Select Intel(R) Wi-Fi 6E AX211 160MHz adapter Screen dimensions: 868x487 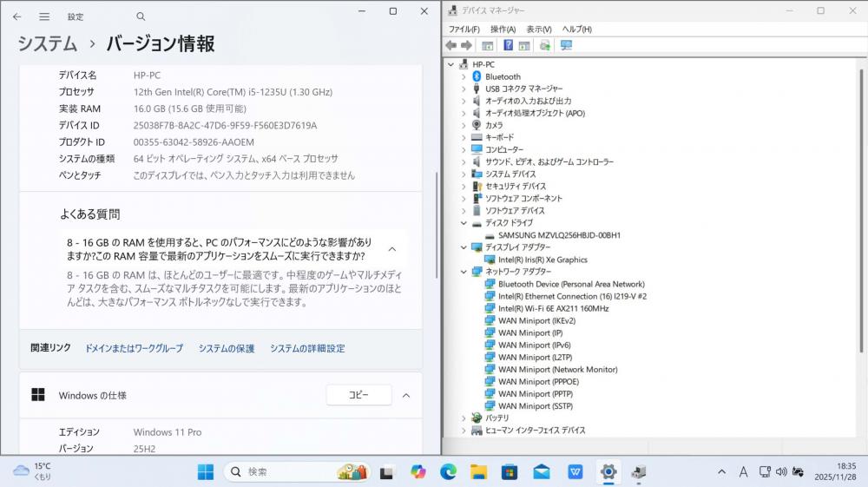coord(553,308)
